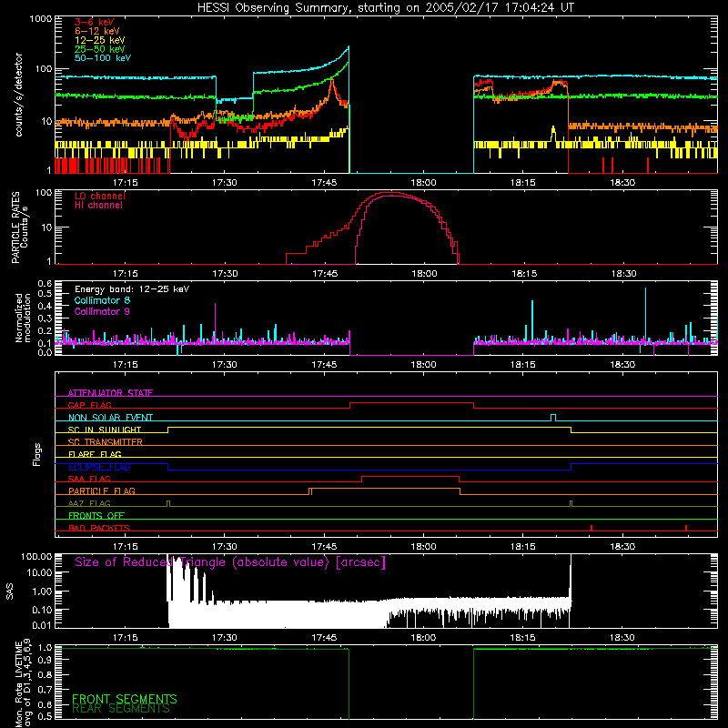Click the 'Collimator 8' legend label
The image size is (728, 728).
[102, 300]
